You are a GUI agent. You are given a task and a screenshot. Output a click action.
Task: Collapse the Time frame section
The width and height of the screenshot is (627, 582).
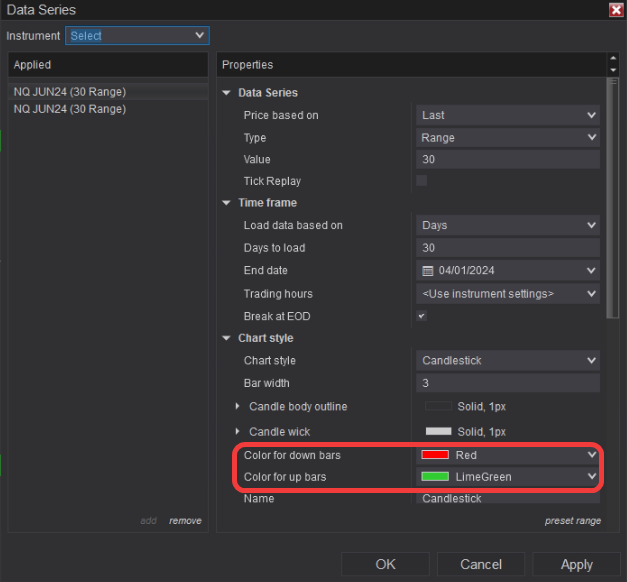tap(227, 203)
